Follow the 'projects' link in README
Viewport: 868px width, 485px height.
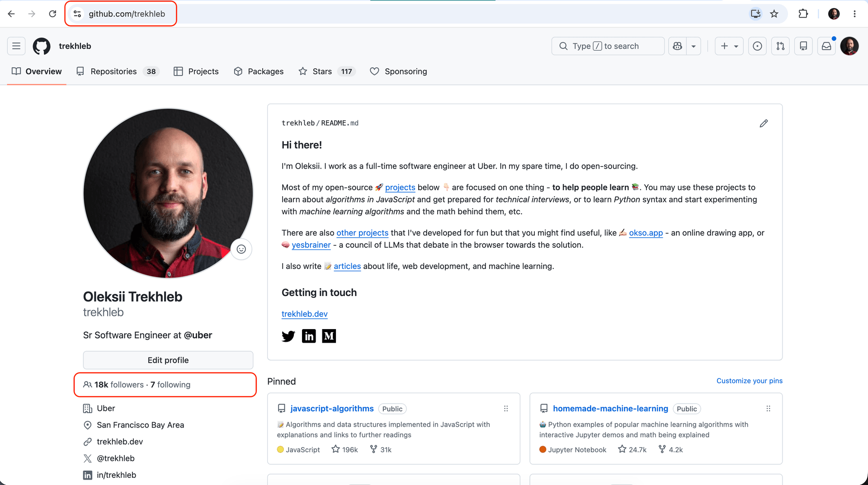(400, 188)
